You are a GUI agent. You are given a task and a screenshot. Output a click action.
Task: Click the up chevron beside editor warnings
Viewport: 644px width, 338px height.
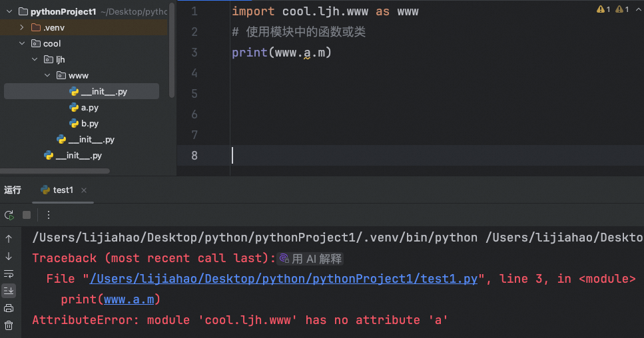[638, 9]
